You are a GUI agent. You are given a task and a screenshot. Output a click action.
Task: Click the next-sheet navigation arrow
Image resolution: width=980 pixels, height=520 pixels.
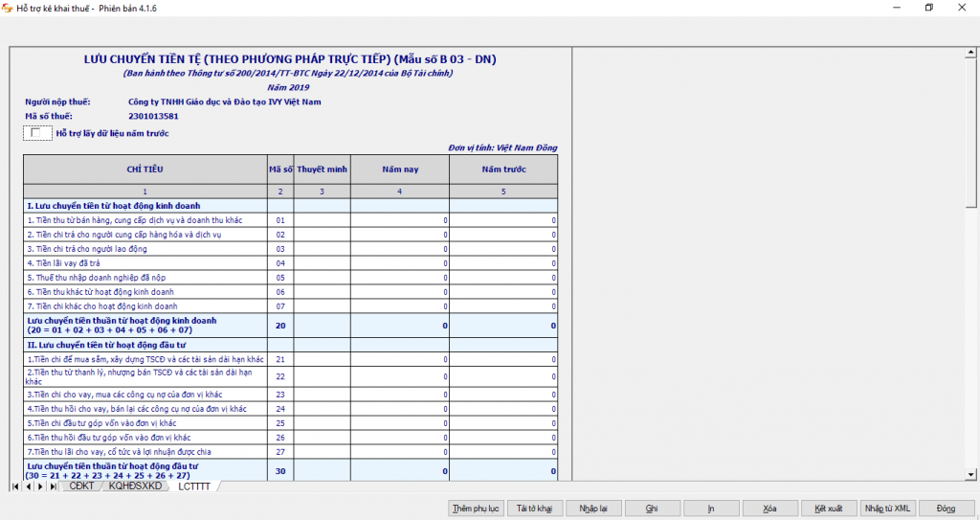[40, 486]
